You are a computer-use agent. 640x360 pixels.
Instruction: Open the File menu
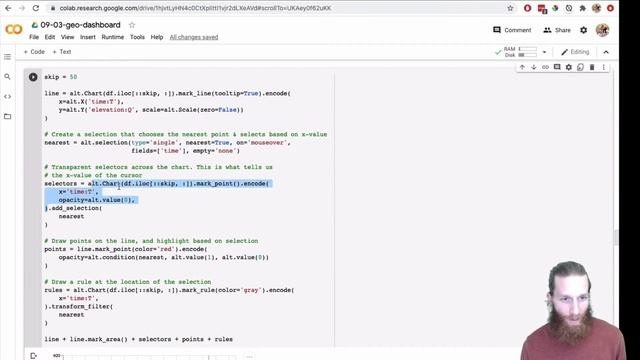(34, 37)
